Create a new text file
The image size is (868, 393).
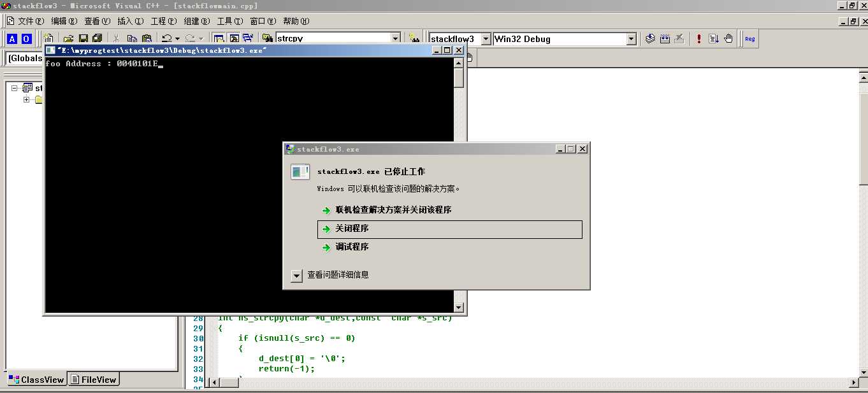(49, 39)
